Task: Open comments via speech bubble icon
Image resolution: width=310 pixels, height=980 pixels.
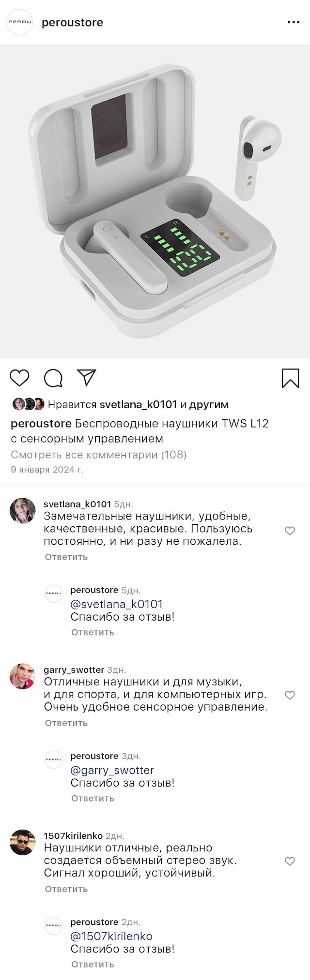Action: pyautogui.click(x=53, y=378)
